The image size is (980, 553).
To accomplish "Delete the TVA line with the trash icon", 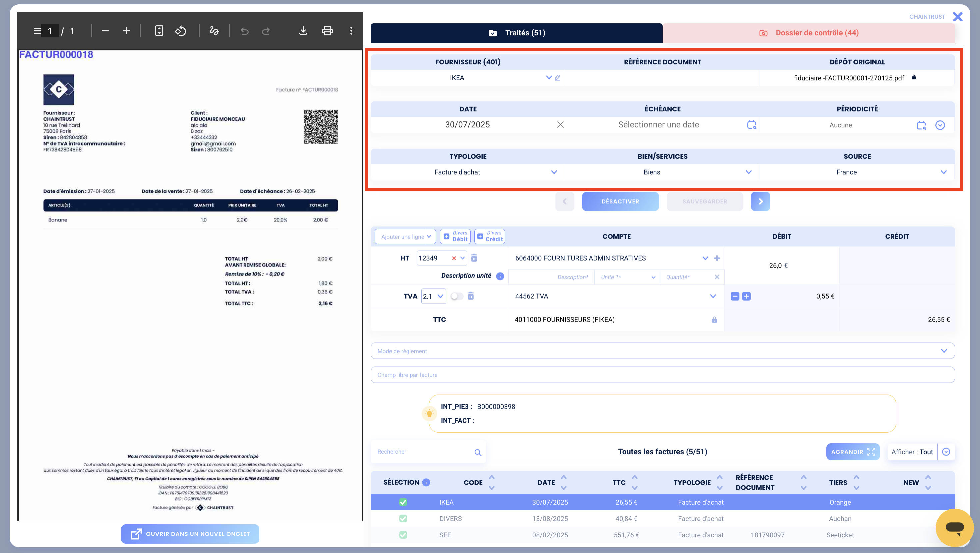I will click(x=471, y=296).
